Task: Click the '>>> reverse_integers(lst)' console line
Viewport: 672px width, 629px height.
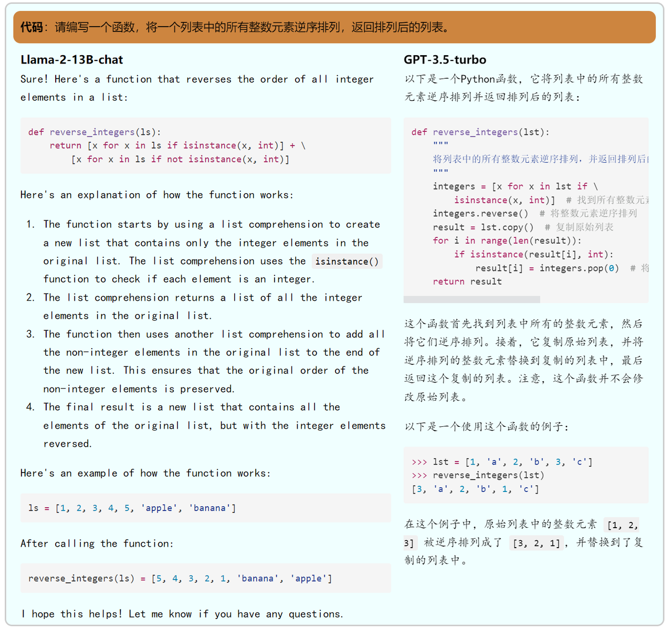Action: pyautogui.click(x=478, y=476)
